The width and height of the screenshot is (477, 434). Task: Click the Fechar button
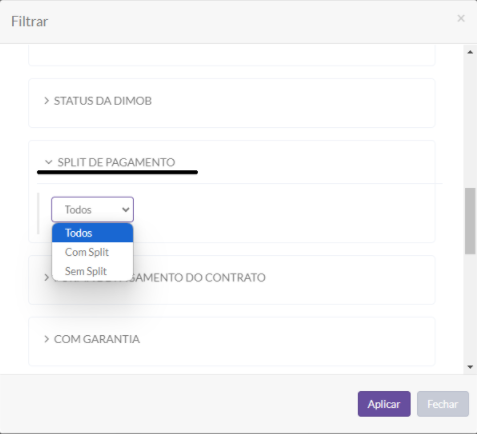point(443,404)
